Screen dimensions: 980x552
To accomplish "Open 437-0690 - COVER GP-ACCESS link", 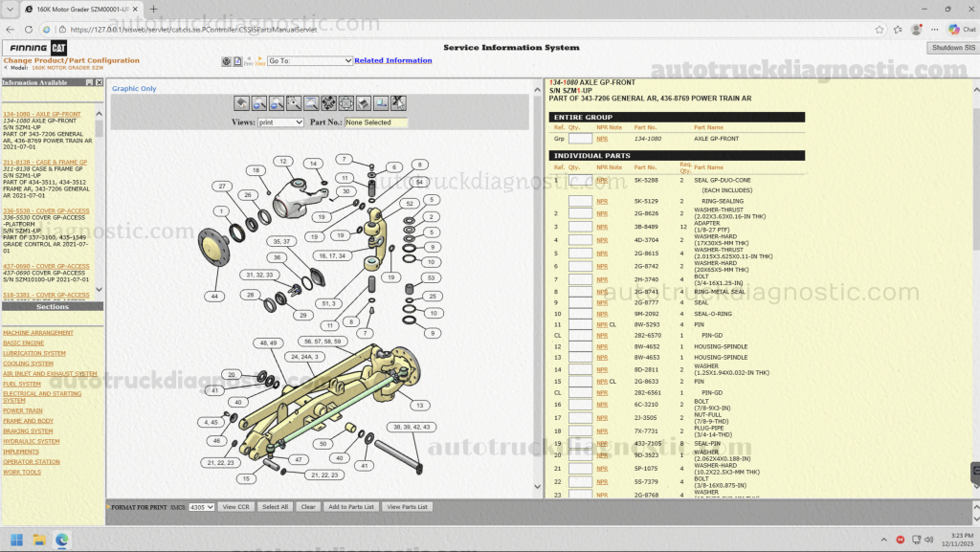I will click(46, 267).
